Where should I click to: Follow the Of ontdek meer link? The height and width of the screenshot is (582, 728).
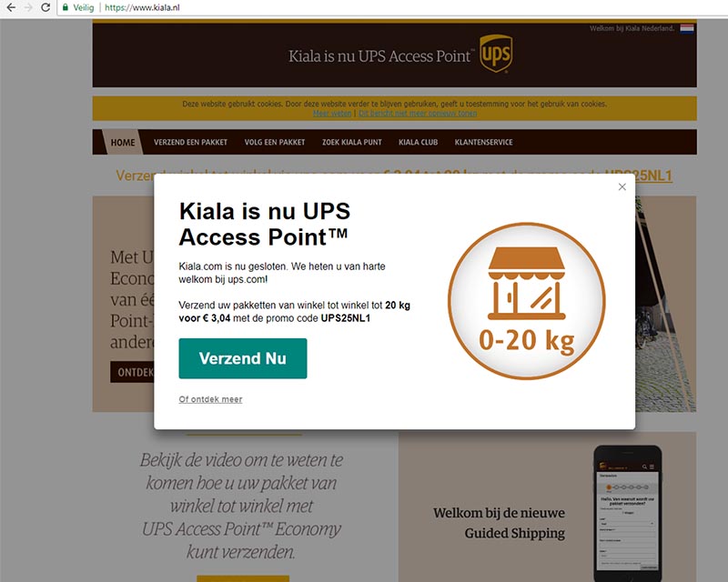click(x=210, y=399)
